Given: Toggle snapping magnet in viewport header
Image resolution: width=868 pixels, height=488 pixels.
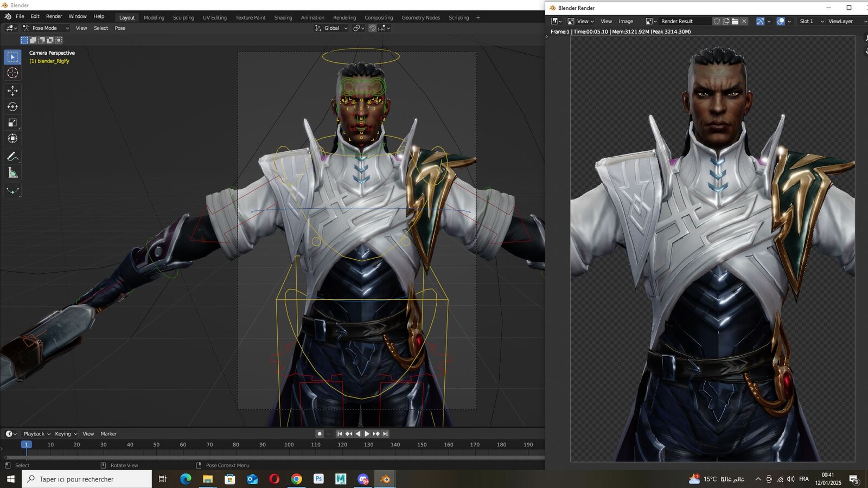Looking at the screenshot, I should [373, 28].
